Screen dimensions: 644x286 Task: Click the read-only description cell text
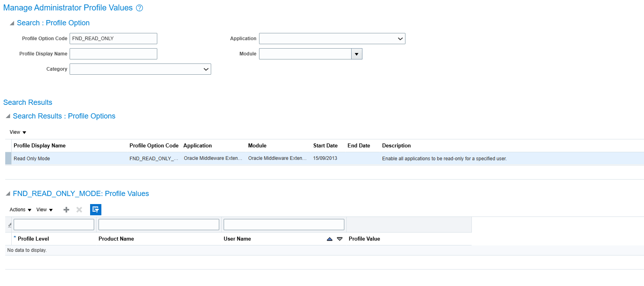pos(444,159)
